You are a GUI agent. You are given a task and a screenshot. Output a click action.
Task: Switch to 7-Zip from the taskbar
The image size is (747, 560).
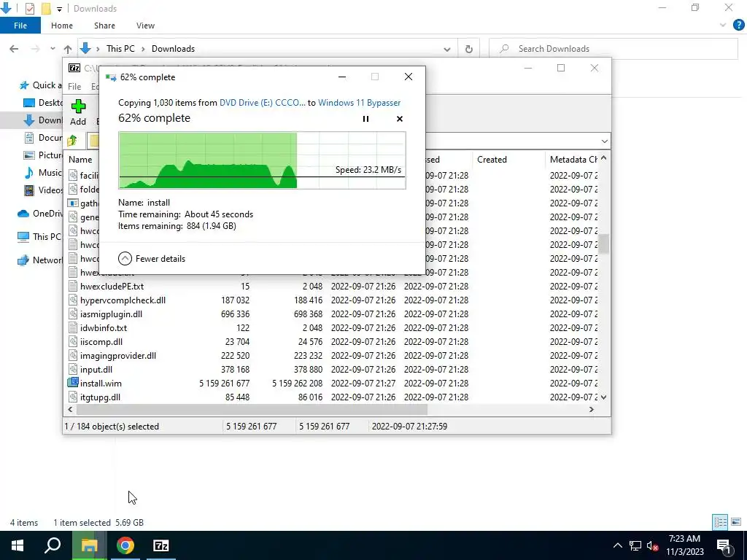(x=161, y=545)
